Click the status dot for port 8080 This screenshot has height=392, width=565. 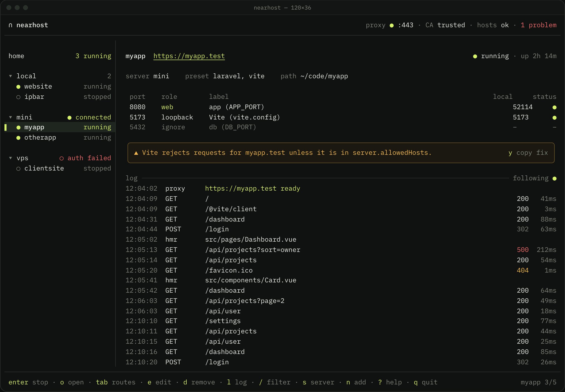[x=554, y=107]
